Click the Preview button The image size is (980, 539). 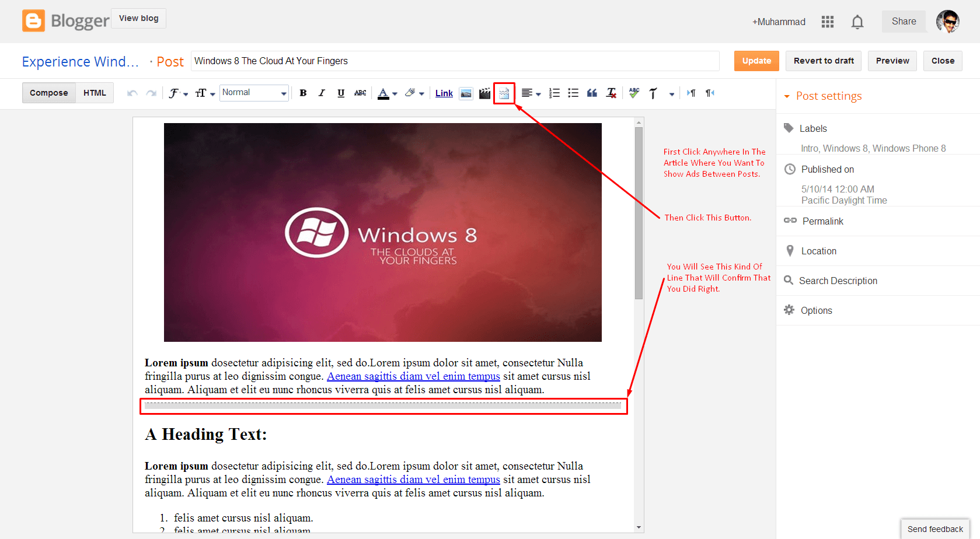892,61
